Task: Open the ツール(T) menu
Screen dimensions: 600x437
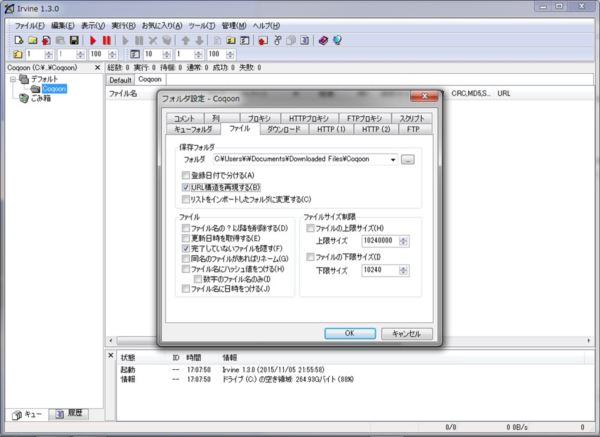Action: 202,26
